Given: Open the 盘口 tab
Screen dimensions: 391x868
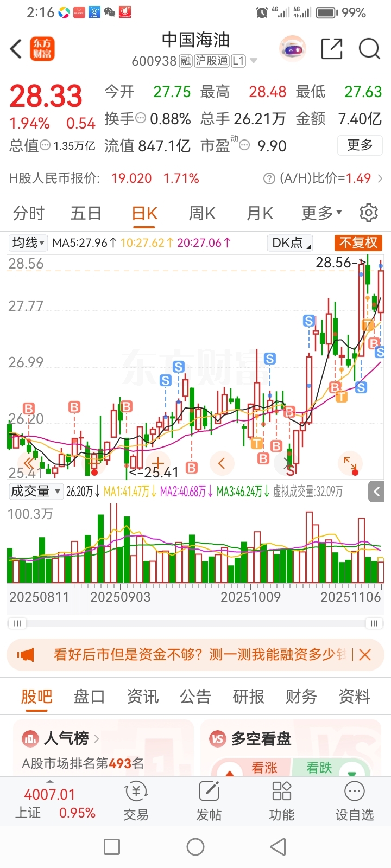Looking at the screenshot, I should (x=89, y=696).
